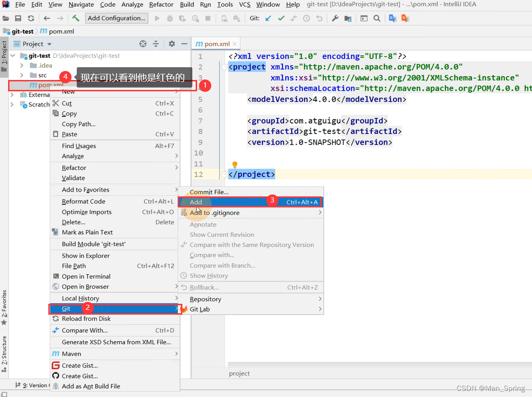Close the pom.xml editor tab
This screenshot has height=397, width=532.
tap(234, 44)
